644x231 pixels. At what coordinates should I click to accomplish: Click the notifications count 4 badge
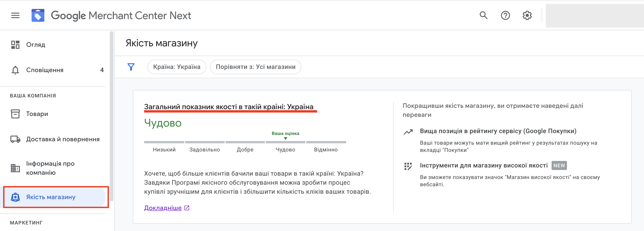[x=102, y=70]
